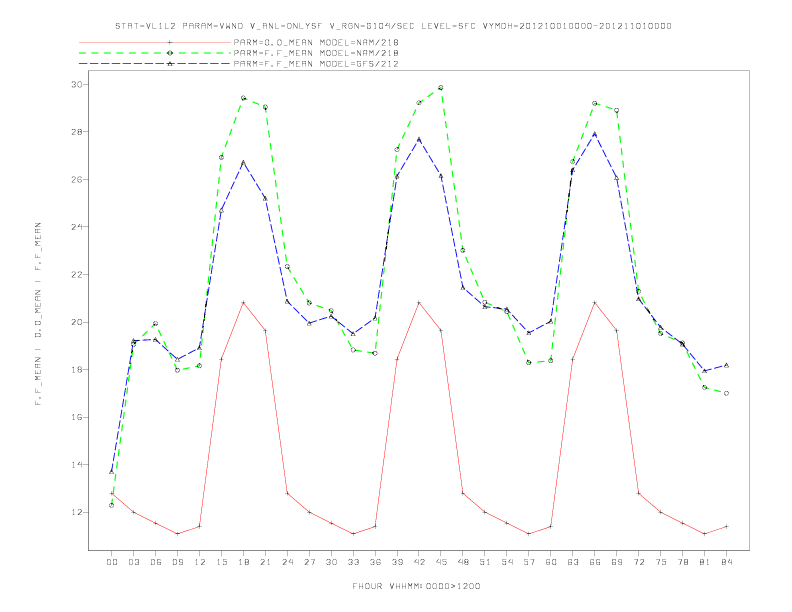
Task: Click the red plus marker peak at hour 66
Action: point(595,302)
